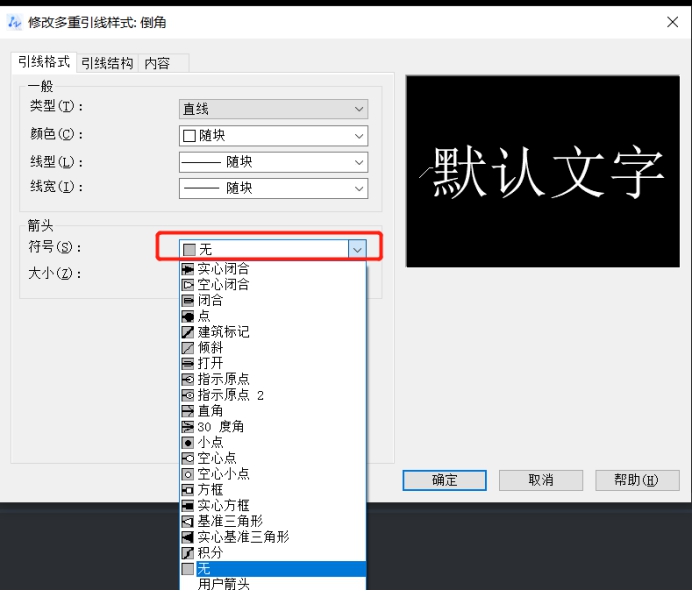Switch to the 引线结构 tab
Viewport: 692px width, 591px height.
tap(107, 63)
